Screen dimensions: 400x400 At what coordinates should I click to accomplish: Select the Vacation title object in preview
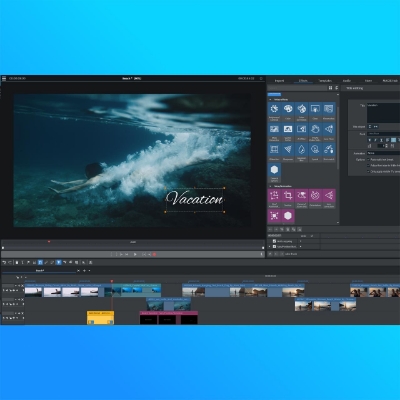tap(195, 200)
